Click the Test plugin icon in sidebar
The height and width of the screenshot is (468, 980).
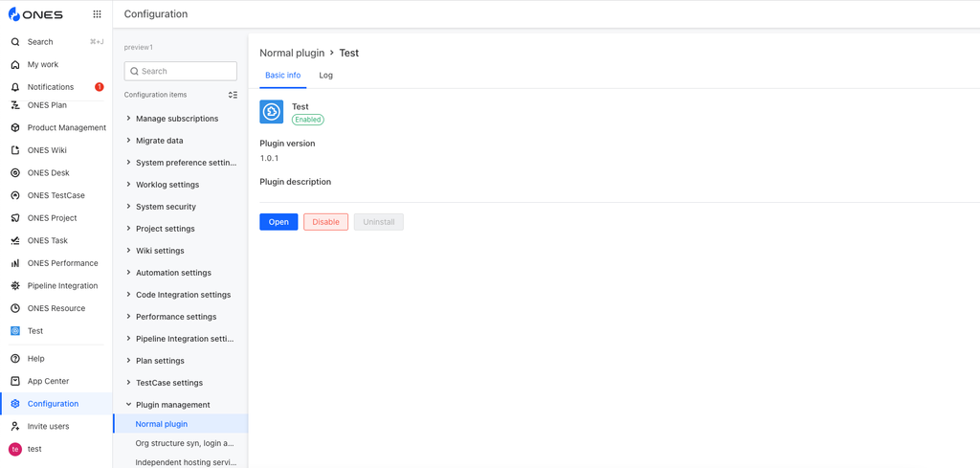tap(15, 330)
